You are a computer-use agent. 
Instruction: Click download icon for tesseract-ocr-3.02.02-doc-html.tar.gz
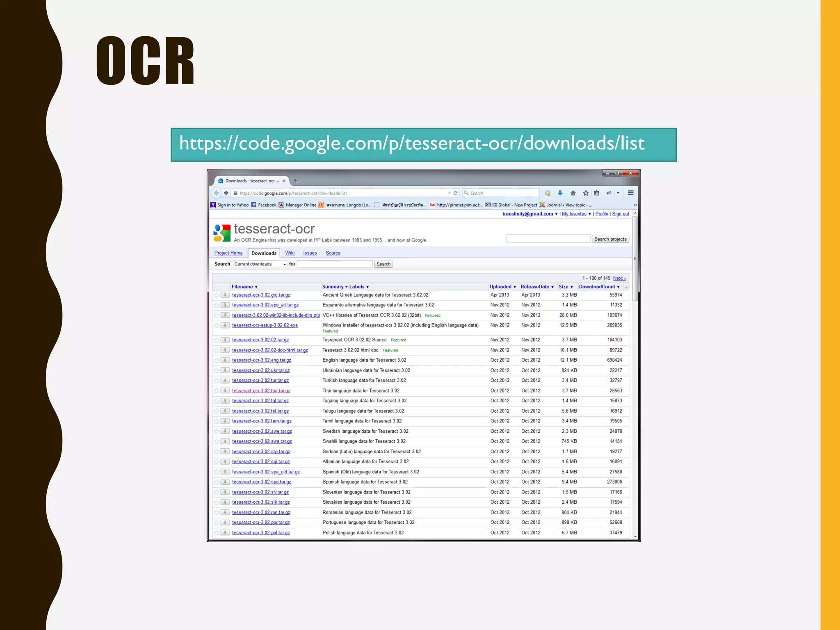[225, 350]
